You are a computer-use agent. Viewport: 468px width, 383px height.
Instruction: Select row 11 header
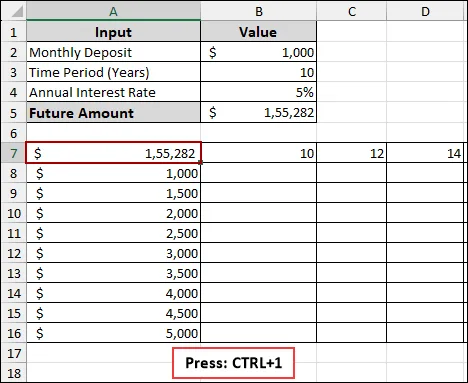pos(13,233)
